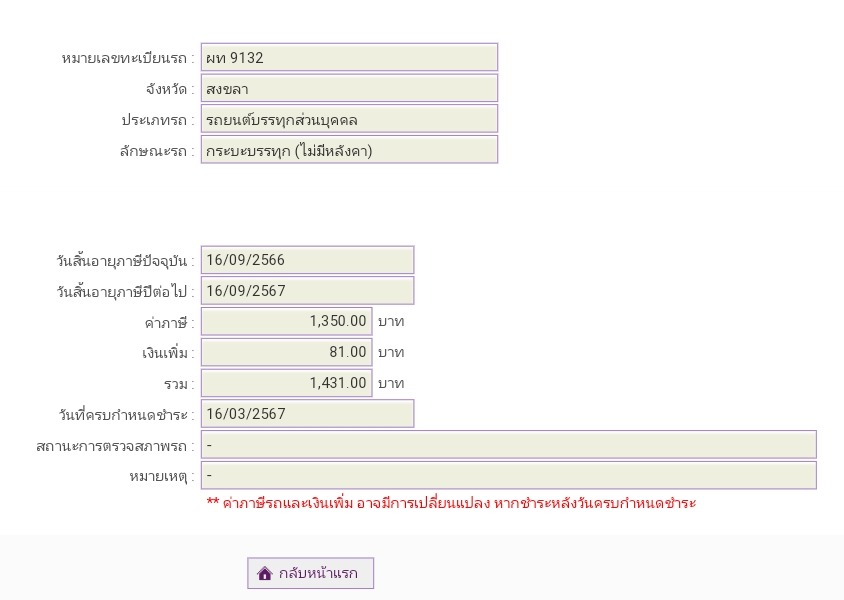Select current tax expiry field 16/09/2566
This screenshot has height=600, width=844.
click(x=307, y=260)
